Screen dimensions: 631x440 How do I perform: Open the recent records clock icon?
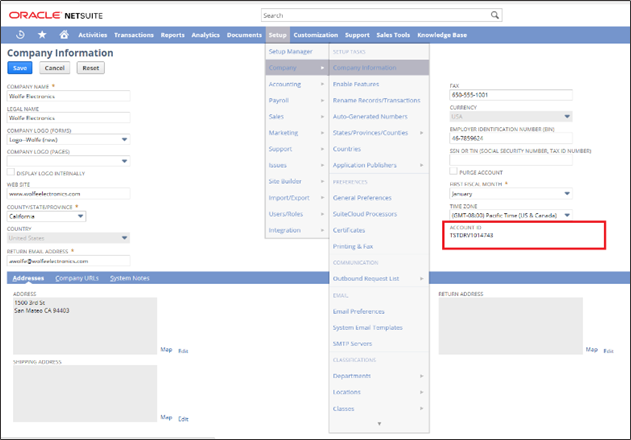click(x=20, y=35)
